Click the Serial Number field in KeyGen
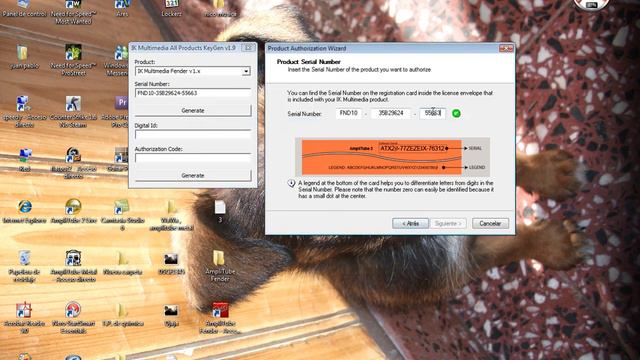Viewport: 640px width, 360px height. tap(193, 93)
